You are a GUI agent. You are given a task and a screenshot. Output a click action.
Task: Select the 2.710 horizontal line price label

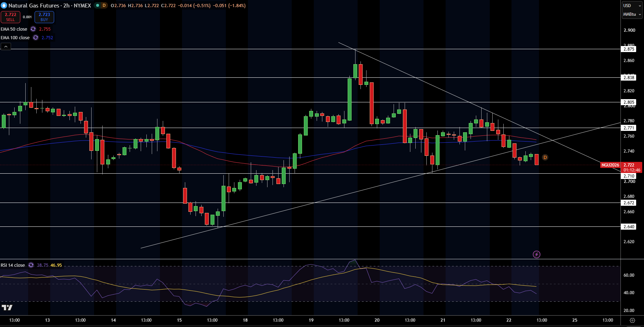tap(629, 176)
